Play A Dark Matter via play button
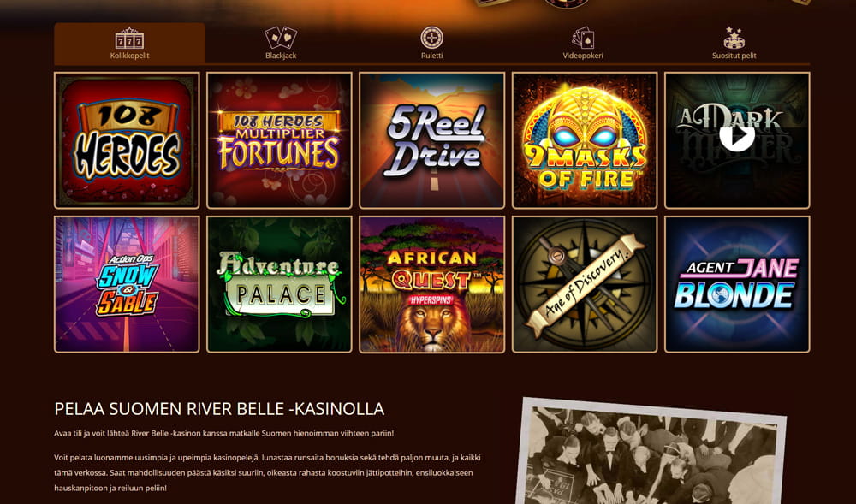 coord(737,135)
